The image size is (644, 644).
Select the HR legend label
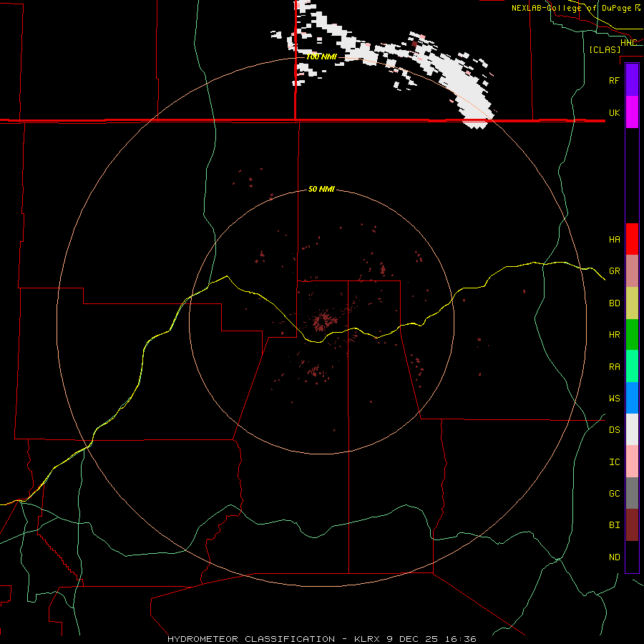tap(614, 335)
